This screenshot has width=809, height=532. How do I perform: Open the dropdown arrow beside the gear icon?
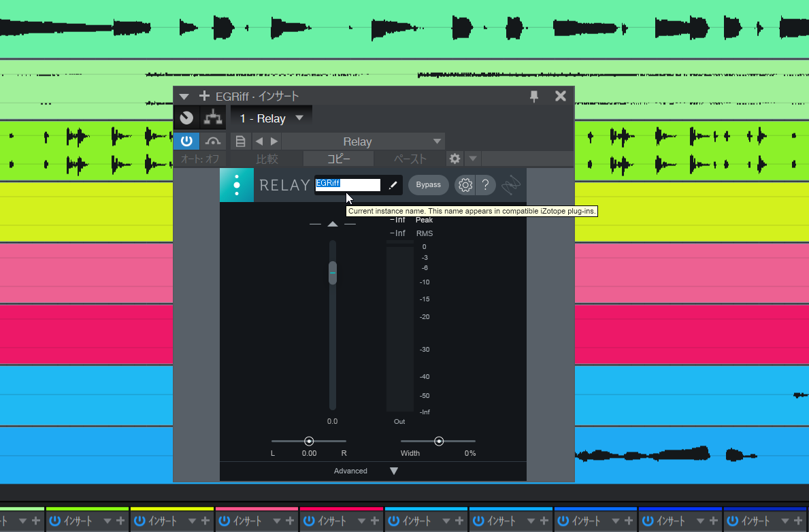pos(473,159)
